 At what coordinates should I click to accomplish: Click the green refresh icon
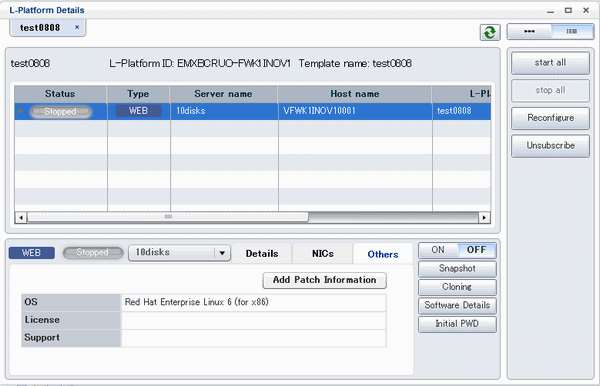point(490,33)
